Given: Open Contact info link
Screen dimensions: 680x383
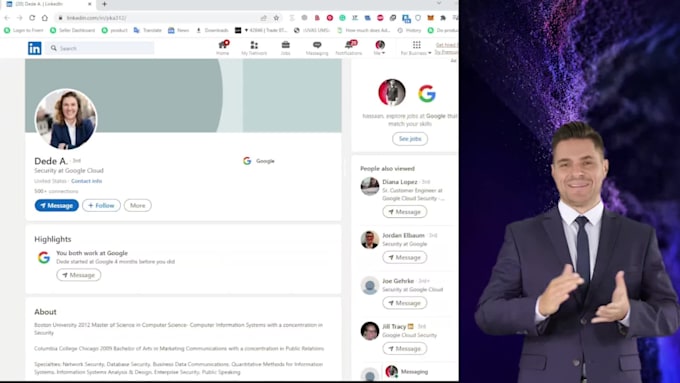Looking at the screenshot, I should pyautogui.click(x=86, y=181).
